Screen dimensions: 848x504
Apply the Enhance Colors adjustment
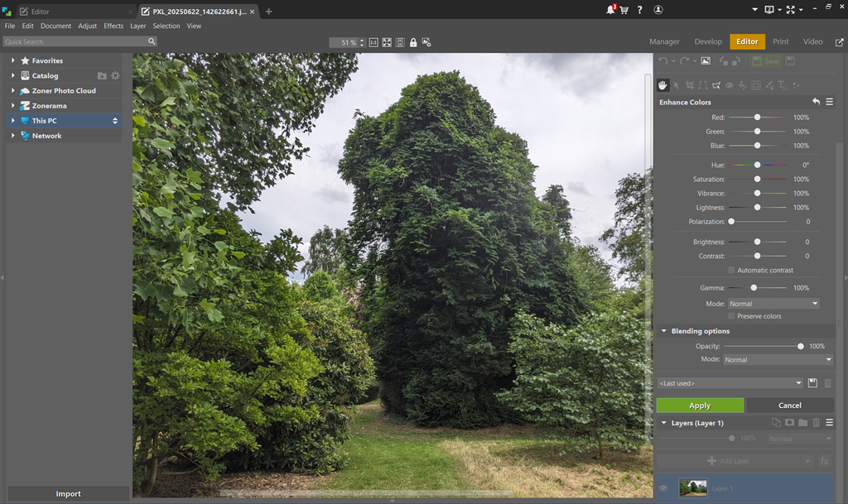tap(700, 405)
